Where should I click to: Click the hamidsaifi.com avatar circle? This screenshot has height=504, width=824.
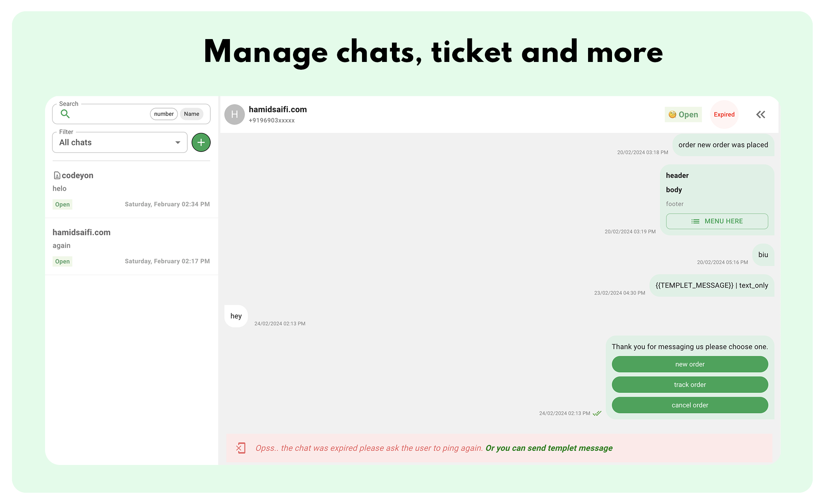pos(235,114)
